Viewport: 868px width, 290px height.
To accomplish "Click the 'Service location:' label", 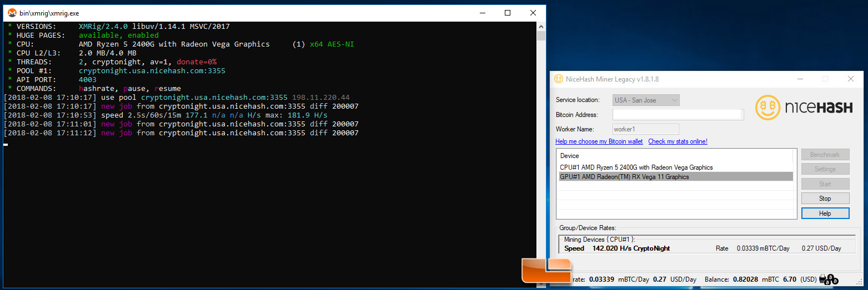I will click(x=578, y=100).
